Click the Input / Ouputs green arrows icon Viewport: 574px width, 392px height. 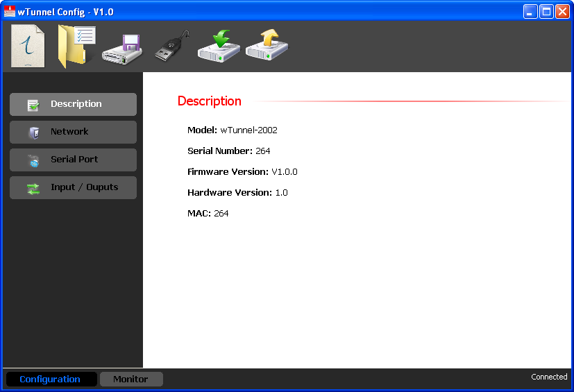coord(33,188)
